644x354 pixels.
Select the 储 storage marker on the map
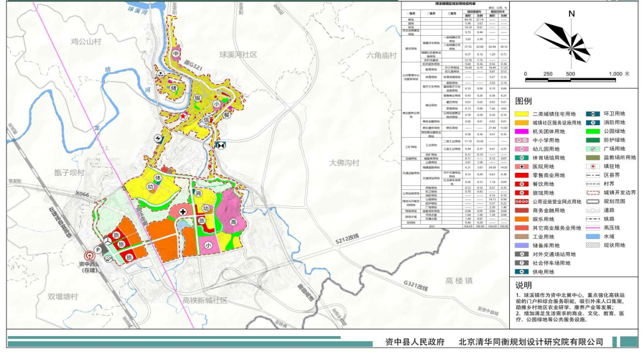pos(174,88)
